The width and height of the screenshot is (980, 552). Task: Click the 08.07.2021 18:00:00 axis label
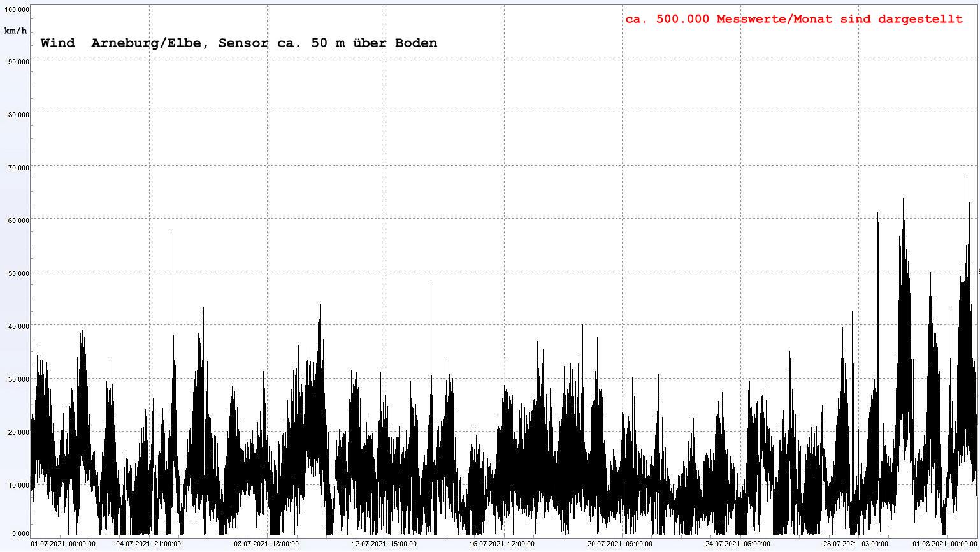(266, 544)
